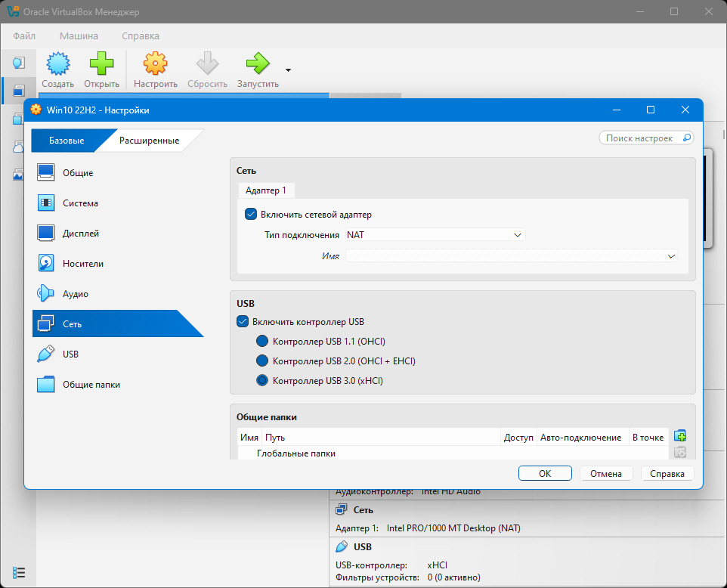Click the list menu icon at the bottom left

pos(19,573)
